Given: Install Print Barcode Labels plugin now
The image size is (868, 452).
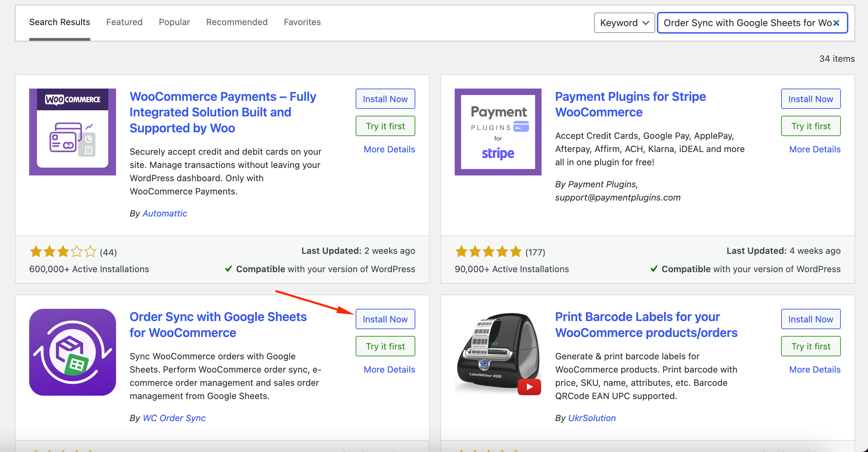Looking at the screenshot, I should tap(811, 319).
